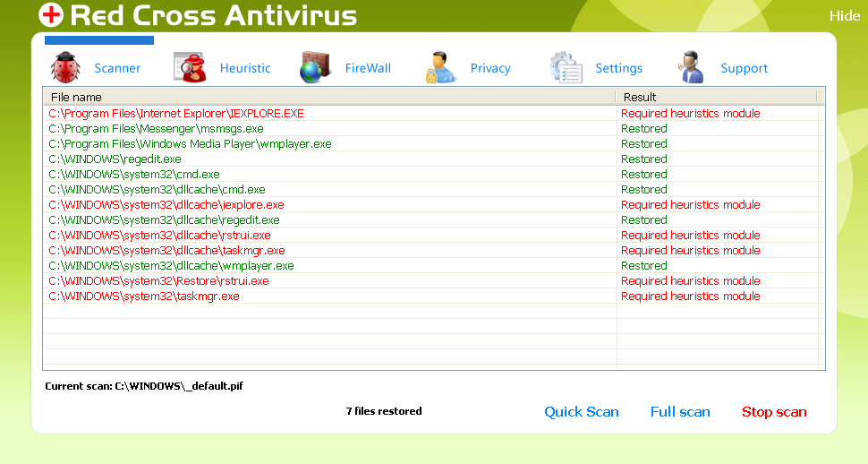Click the FireWall globe and brick icon
The width and height of the screenshot is (868, 464).
click(315, 68)
